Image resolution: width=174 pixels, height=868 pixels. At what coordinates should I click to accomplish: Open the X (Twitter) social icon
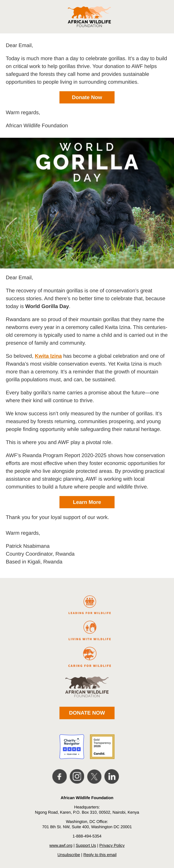click(x=94, y=776)
